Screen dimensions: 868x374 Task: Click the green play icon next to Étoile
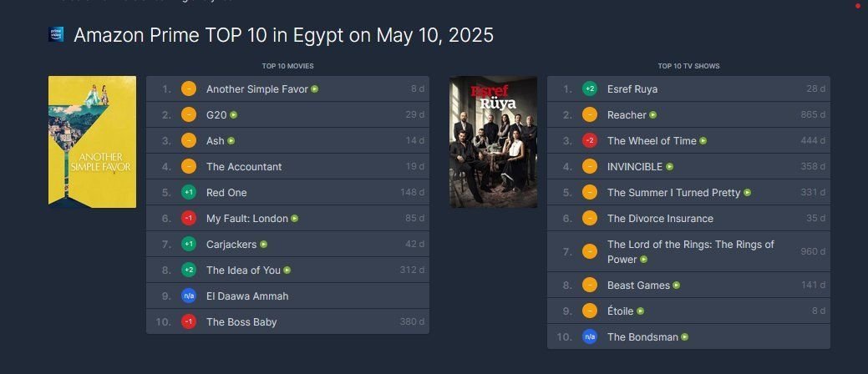(x=641, y=311)
